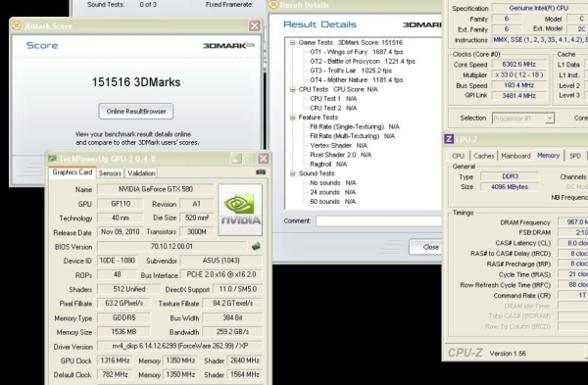The height and width of the screenshot is (385, 588).
Task: Select the 60 sounds row
Action: [332, 202]
